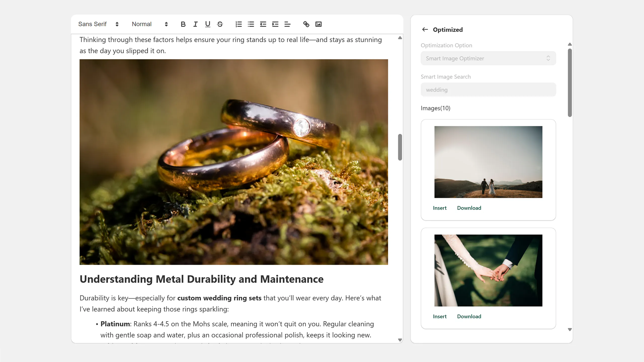Click the bold text custom wedding ring sets
The image size is (644, 362).
[x=219, y=298]
